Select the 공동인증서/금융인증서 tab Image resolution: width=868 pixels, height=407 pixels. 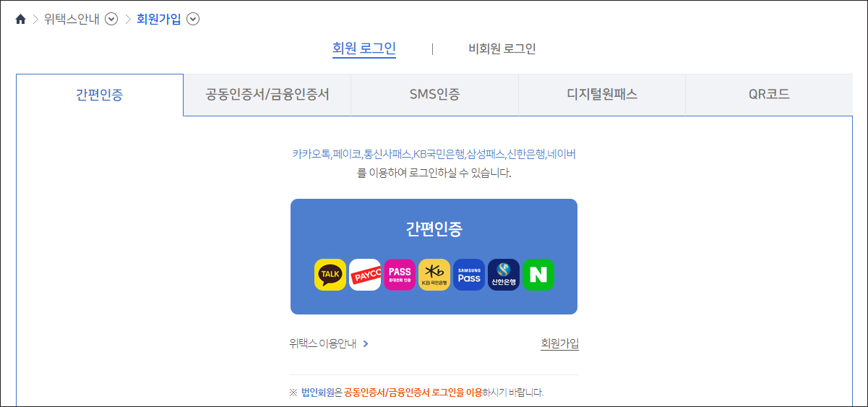[x=267, y=95]
